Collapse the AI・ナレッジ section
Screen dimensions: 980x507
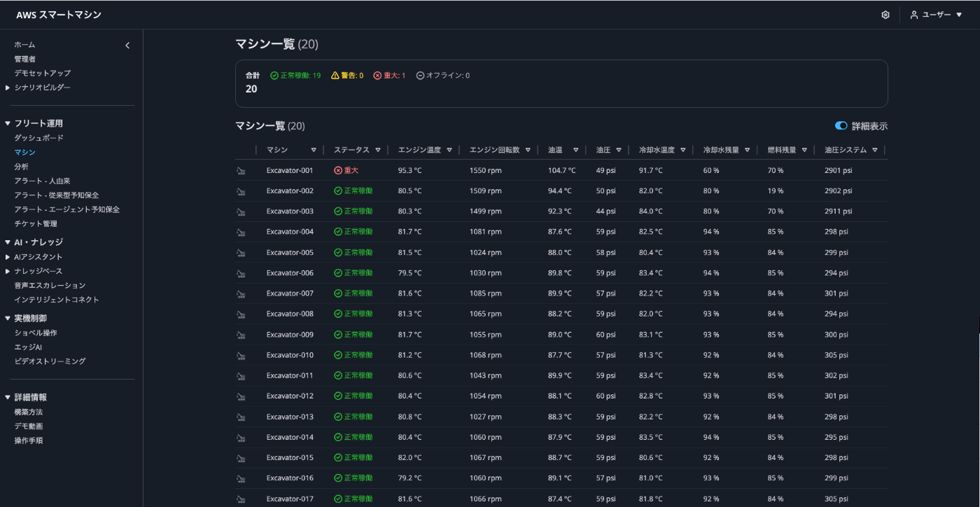coord(8,242)
